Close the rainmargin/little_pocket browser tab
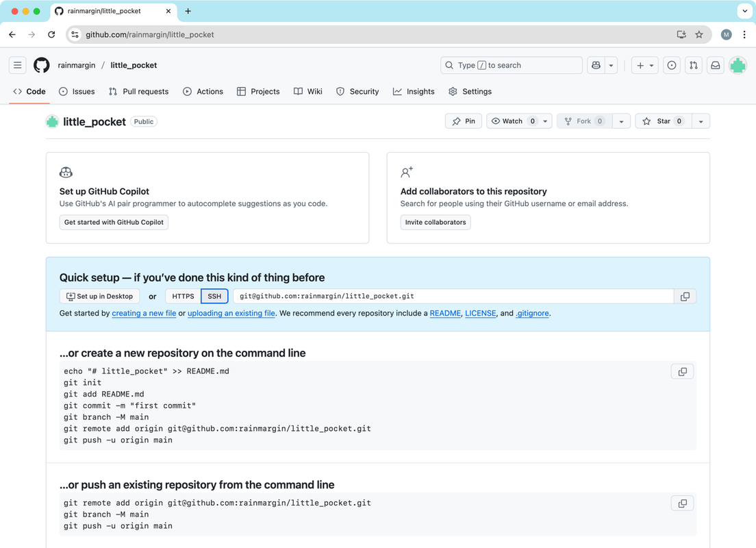Image resolution: width=756 pixels, height=548 pixels. [168, 11]
